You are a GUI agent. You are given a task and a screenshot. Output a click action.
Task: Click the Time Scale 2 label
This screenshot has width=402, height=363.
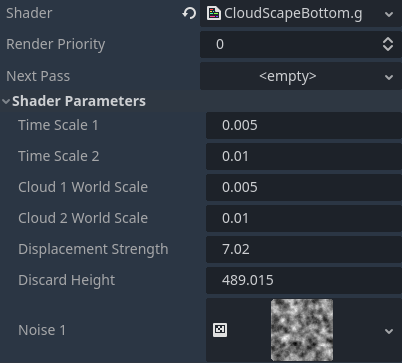59,156
